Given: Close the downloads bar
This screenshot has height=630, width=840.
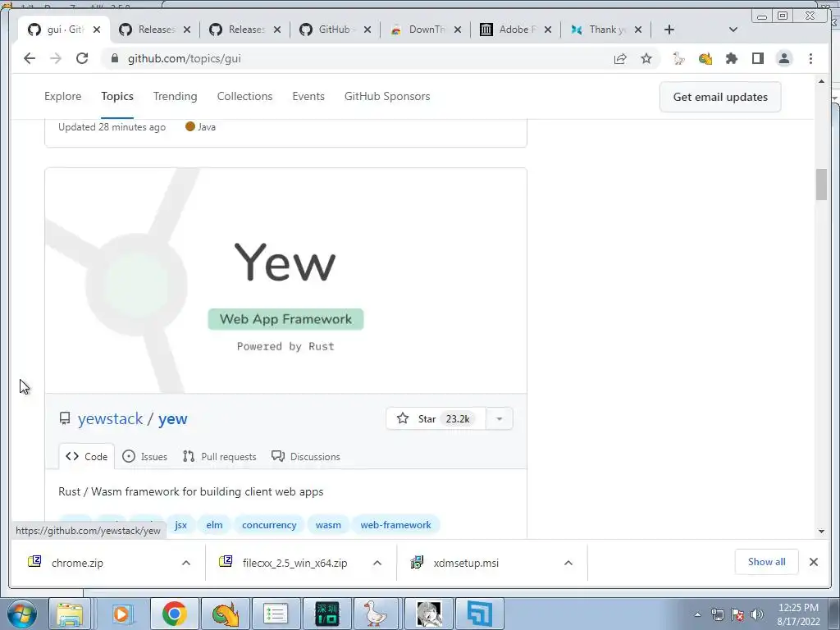Looking at the screenshot, I should point(813,562).
